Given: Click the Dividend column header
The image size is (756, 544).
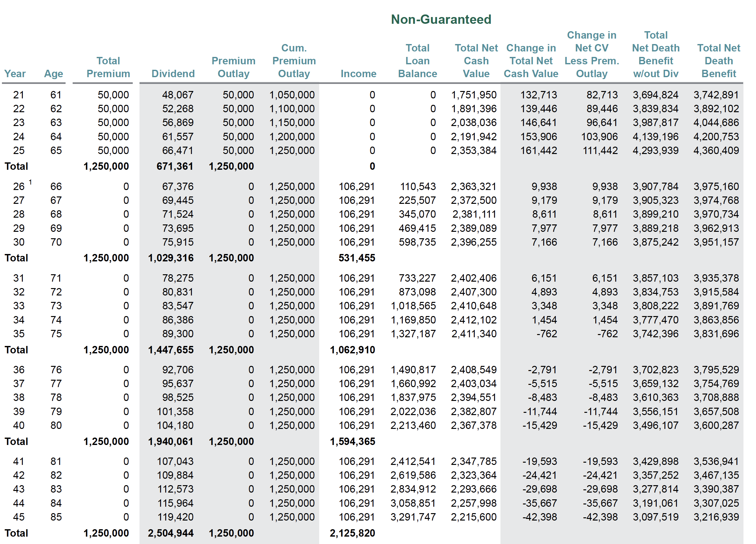Looking at the screenshot, I should pyautogui.click(x=173, y=73).
